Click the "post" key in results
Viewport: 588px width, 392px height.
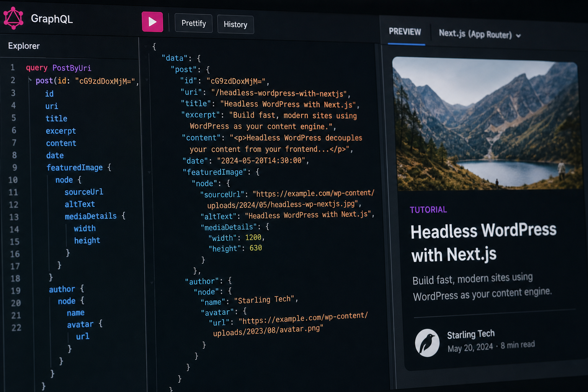point(184,70)
